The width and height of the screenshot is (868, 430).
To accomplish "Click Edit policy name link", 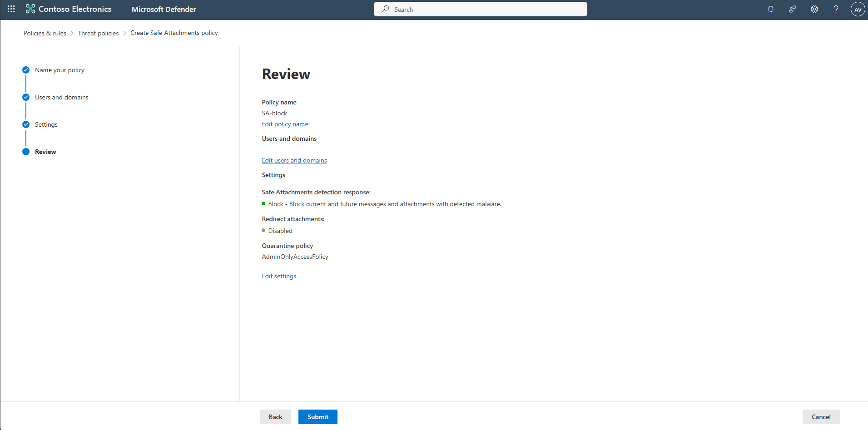I will pyautogui.click(x=285, y=124).
